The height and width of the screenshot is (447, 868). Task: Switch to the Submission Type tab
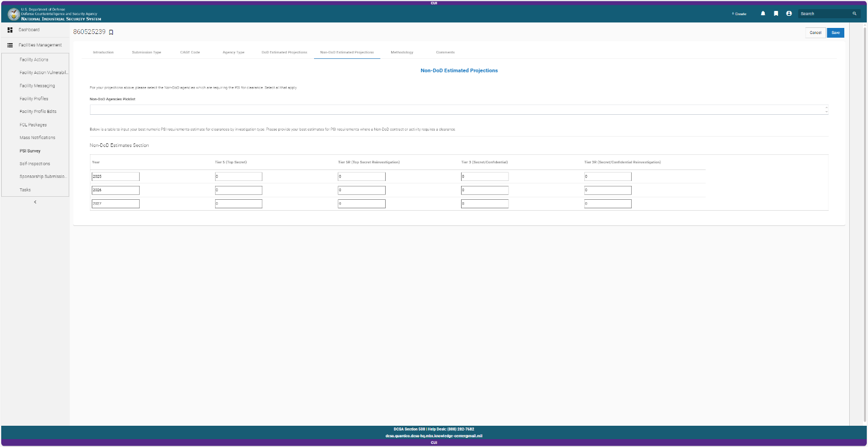tap(146, 52)
